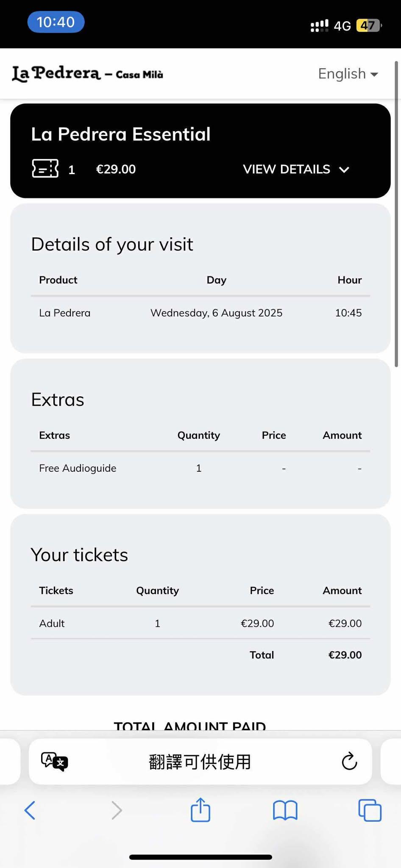Tap the 10:40 time pill

[56, 22]
